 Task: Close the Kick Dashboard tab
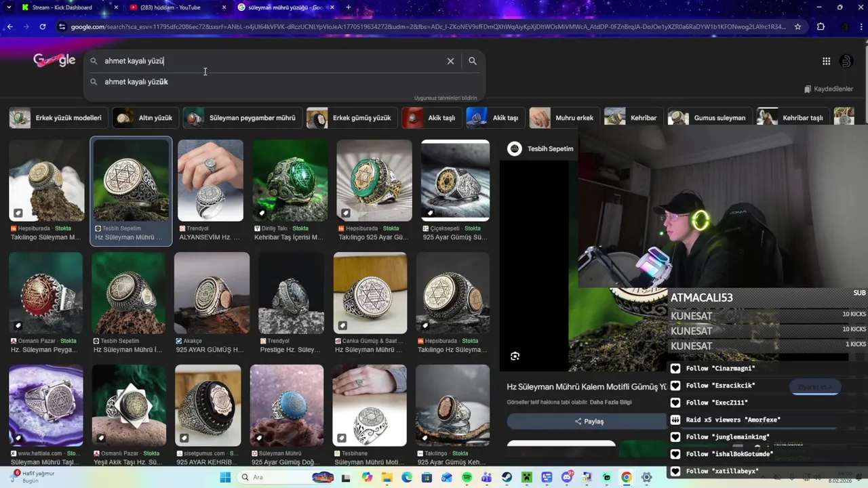[116, 7]
